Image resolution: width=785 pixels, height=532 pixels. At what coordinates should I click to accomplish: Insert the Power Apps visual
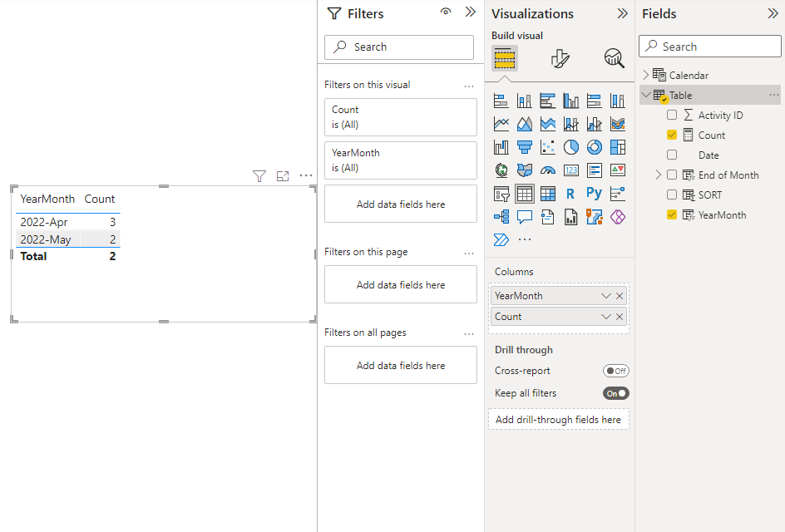click(618, 217)
